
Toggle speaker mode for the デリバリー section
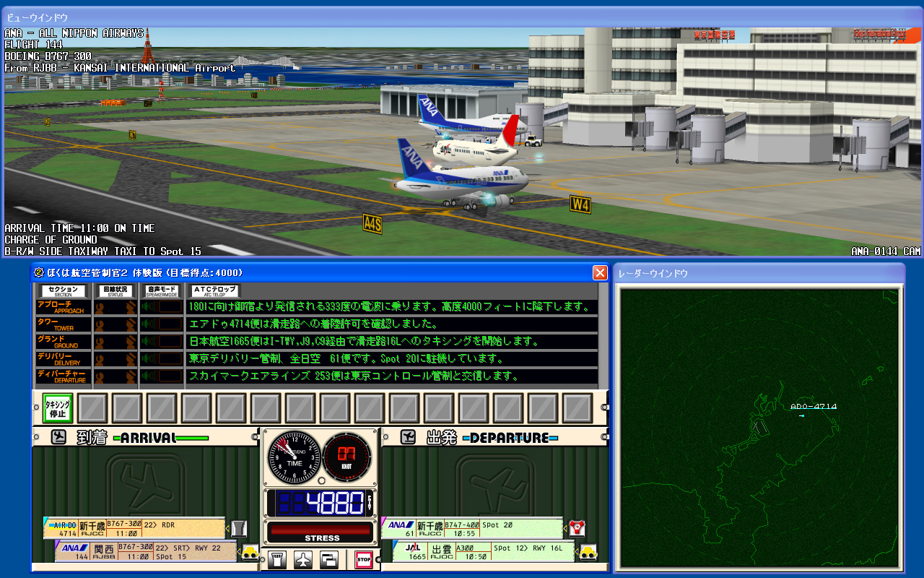(162, 358)
